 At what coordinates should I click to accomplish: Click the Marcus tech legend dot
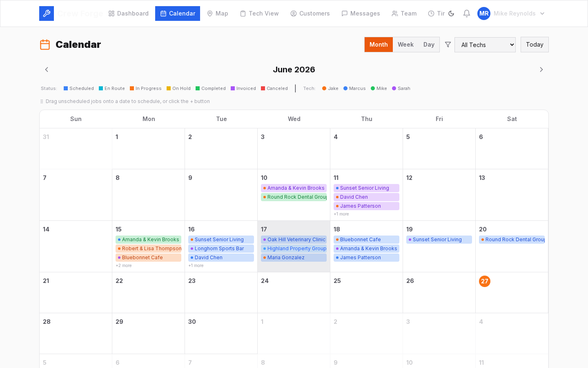pyautogui.click(x=345, y=88)
